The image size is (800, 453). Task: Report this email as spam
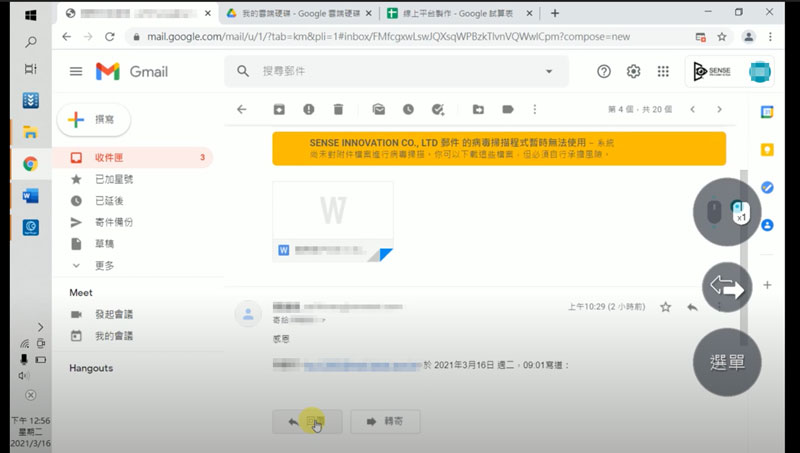[x=309, y=109]
